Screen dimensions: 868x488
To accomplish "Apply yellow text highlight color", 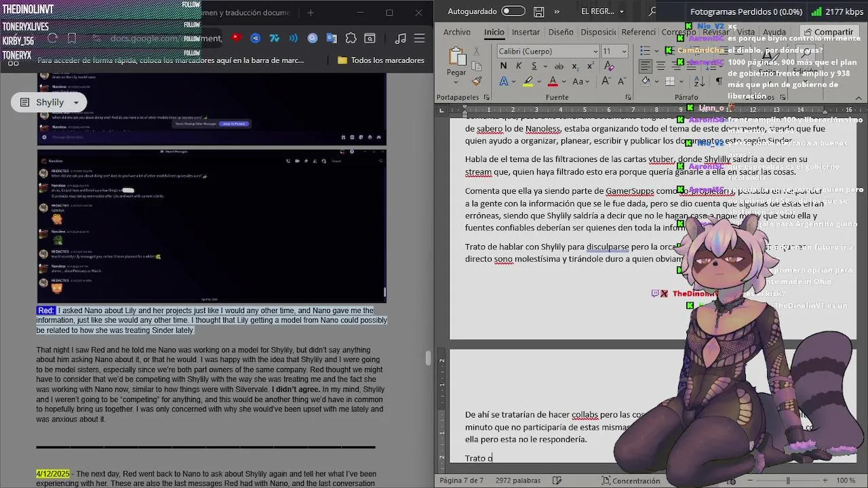I will coord(528,81).
